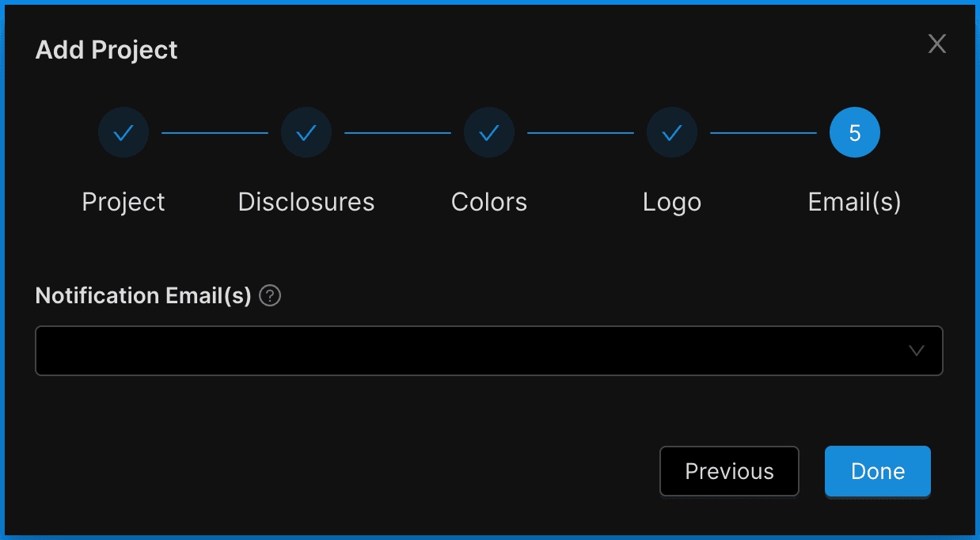Switch to the Logo step label
Image resolution: width=980 pixels, height=540 pixels.
672,202
